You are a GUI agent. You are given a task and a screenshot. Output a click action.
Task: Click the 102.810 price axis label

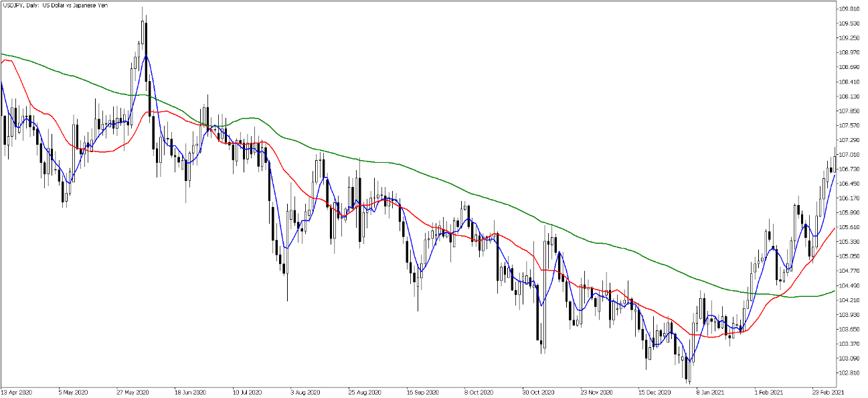[849, 373]
